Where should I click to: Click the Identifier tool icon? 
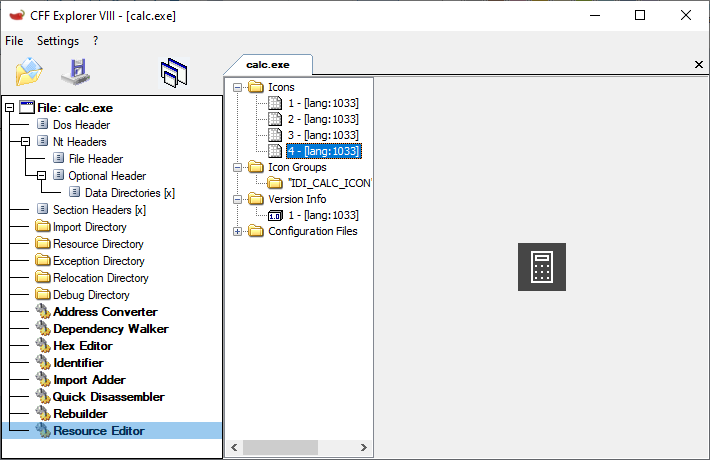43,362
